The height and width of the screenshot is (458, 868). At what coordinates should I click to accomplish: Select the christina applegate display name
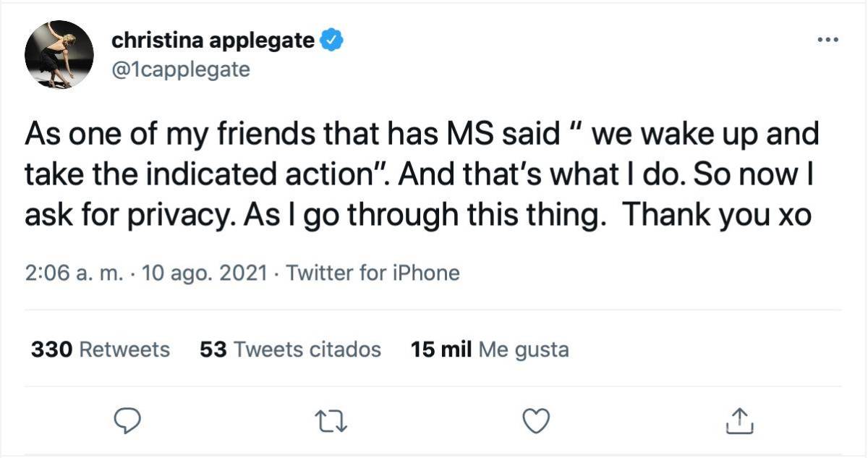[213, 40]
